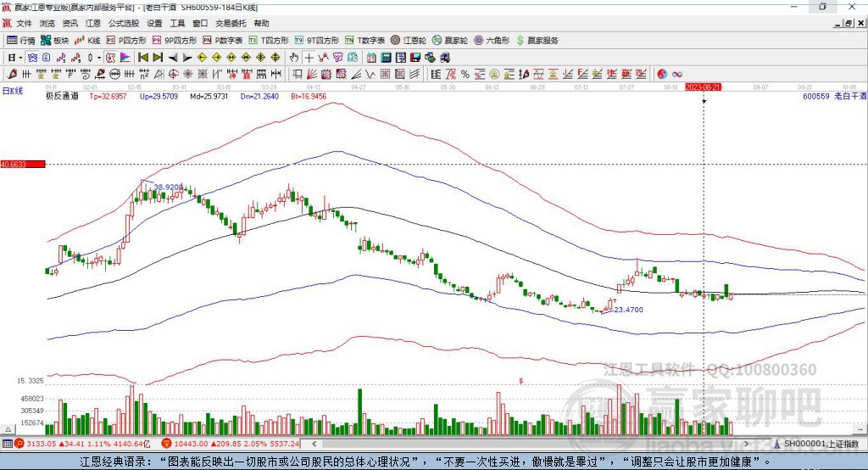The image size is (868, 470).
Task: Select the red polyline drawing tool
Action: [x=324, y=58]
